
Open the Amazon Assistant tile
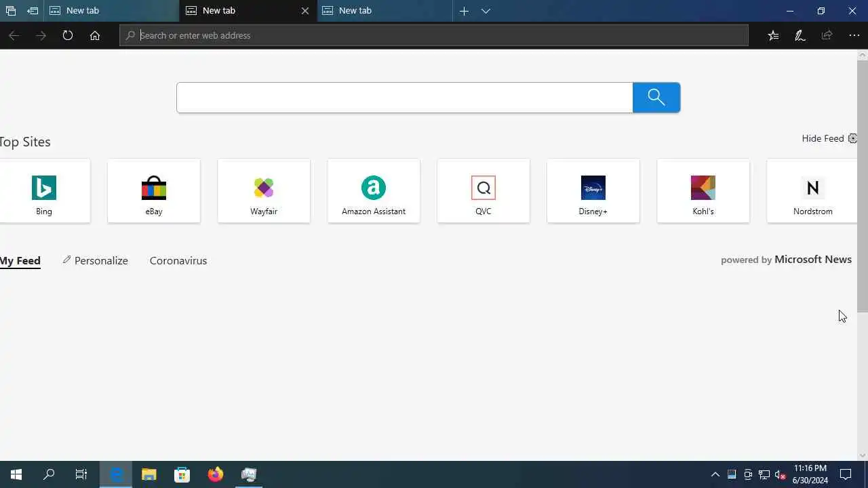[374, 191]
